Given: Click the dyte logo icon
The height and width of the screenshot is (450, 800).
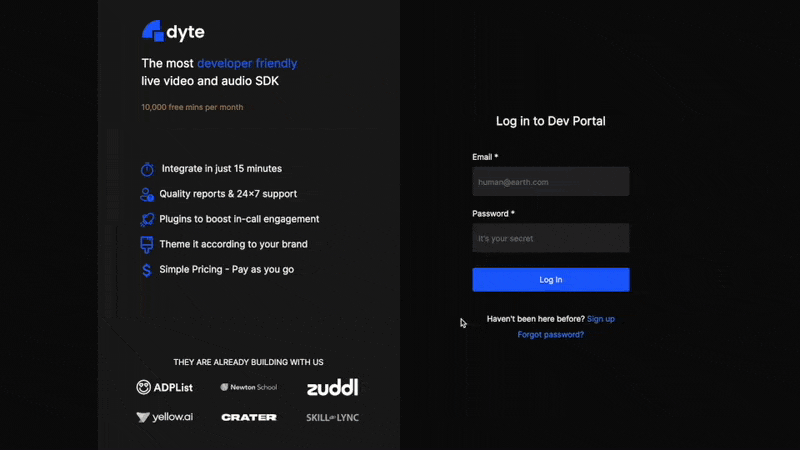Looking at the screenshot, I should (152, 31).
